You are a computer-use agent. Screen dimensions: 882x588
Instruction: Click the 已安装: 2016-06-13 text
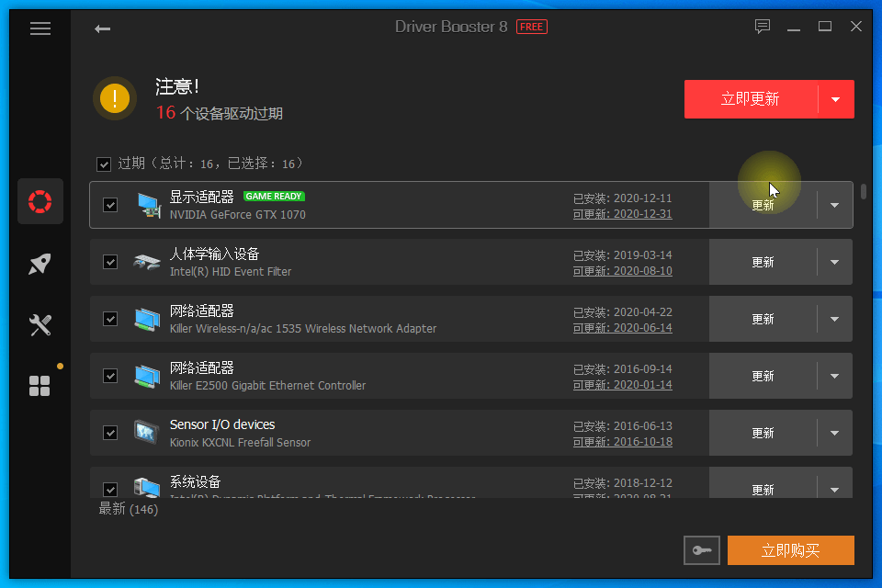click(x=622, y=426)
